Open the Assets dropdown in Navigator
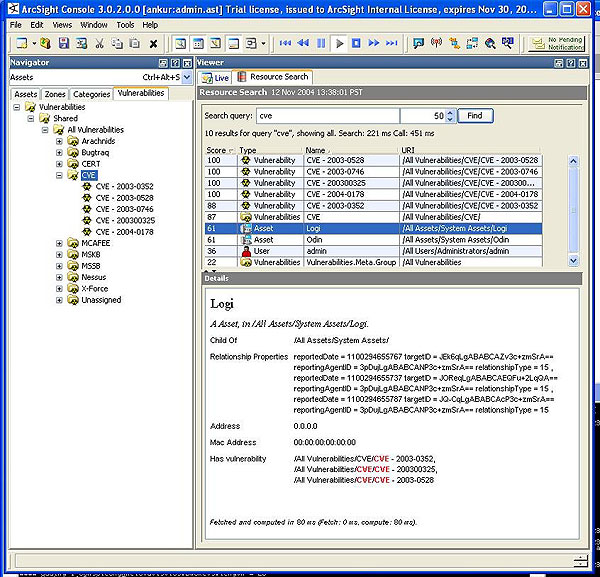 pos(188,77)
